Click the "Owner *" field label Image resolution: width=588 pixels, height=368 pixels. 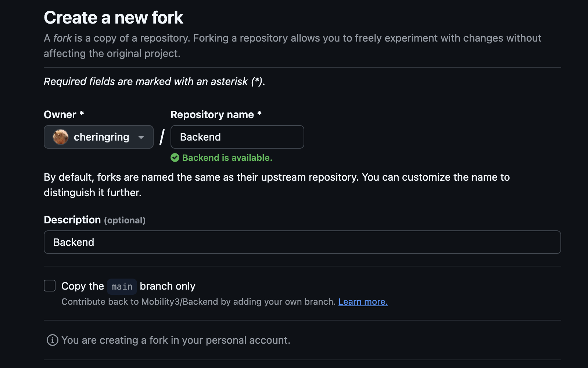(64, 114)
